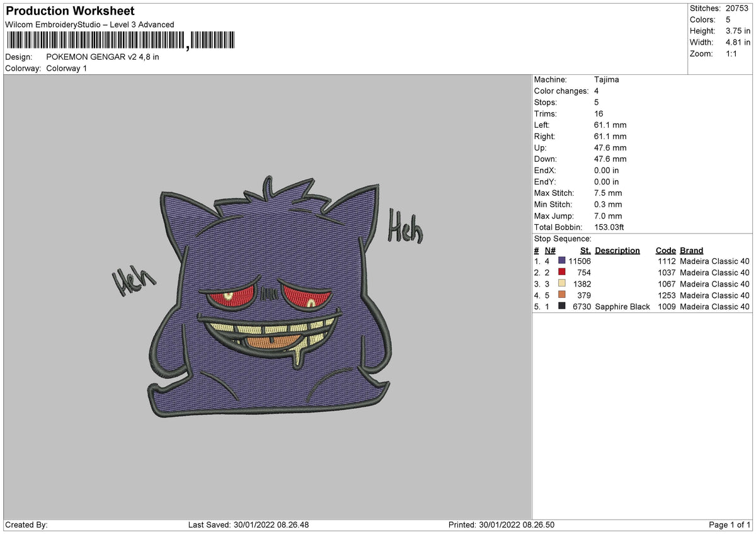Click thread code "1112"
This screenshot has height=534, width=756.
(667, 261)
